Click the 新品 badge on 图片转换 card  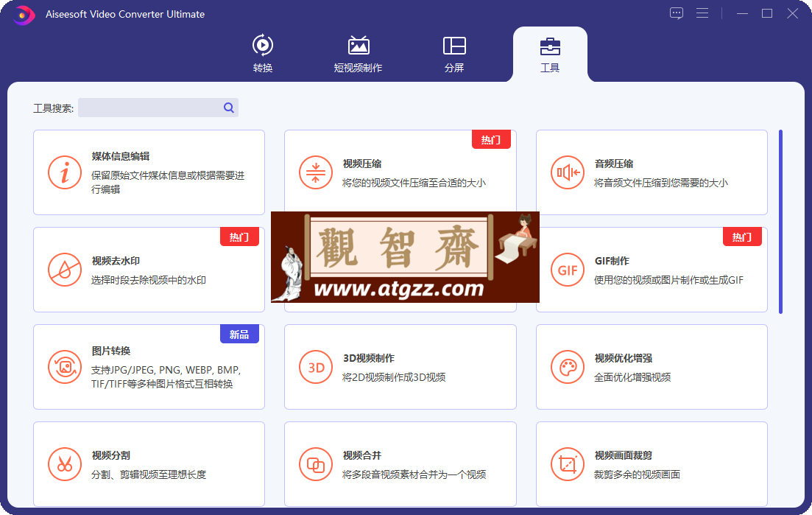click(239, 334)
